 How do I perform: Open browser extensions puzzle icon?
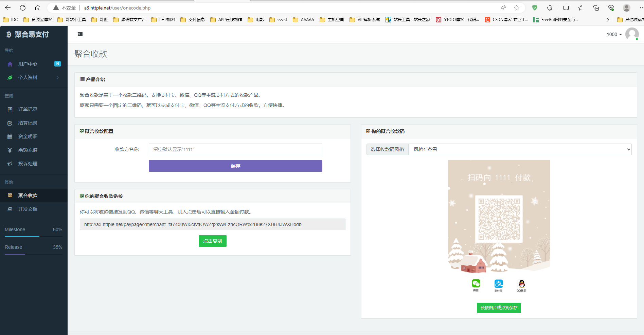click(550, 8)
